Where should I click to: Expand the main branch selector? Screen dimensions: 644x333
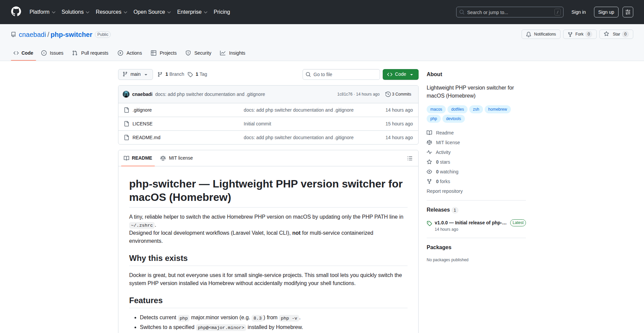[135, 74]
